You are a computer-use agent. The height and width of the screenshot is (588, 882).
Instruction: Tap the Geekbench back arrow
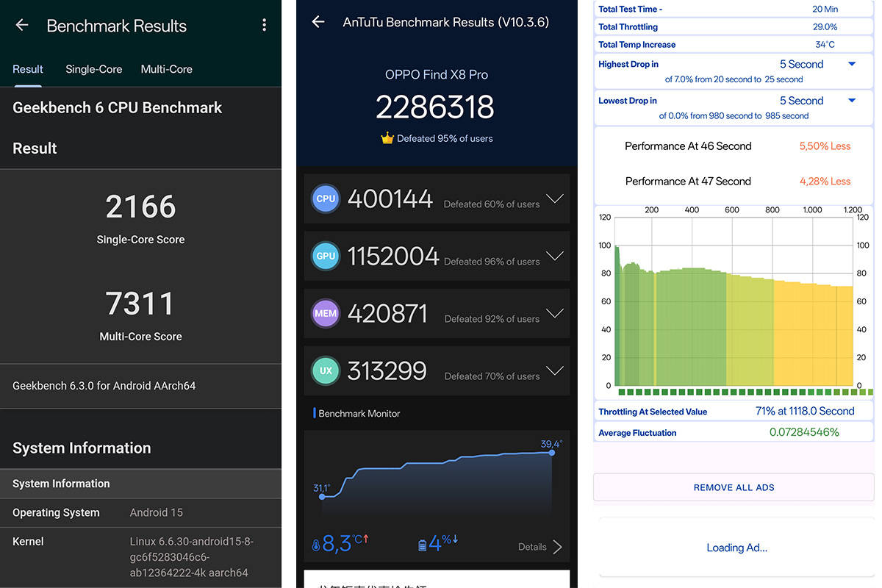22,25
